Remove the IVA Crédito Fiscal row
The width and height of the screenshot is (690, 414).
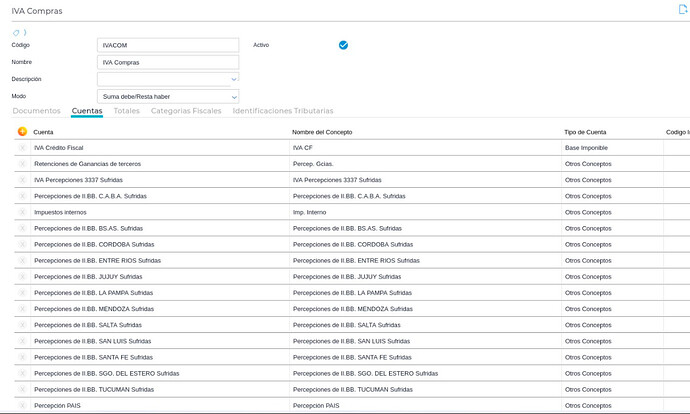[x=22, y=148]
